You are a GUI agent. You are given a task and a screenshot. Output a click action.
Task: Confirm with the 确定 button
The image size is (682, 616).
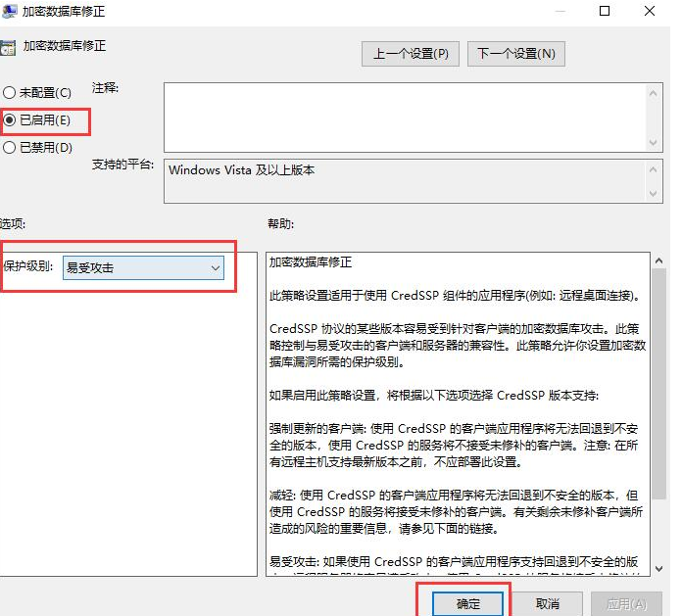point(468,604)
